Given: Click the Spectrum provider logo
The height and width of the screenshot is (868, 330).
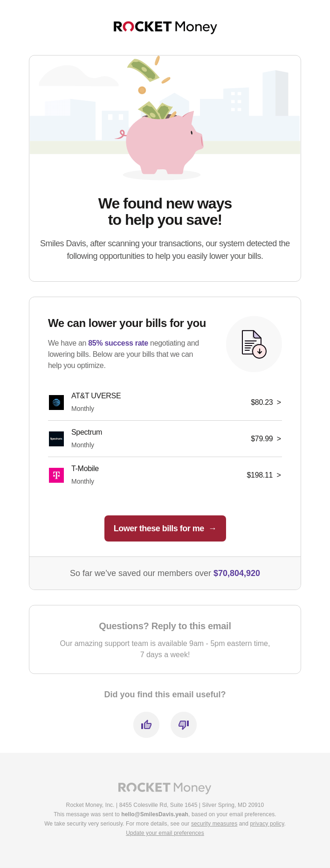Looking at the screenshot, I should pos(56,438).
